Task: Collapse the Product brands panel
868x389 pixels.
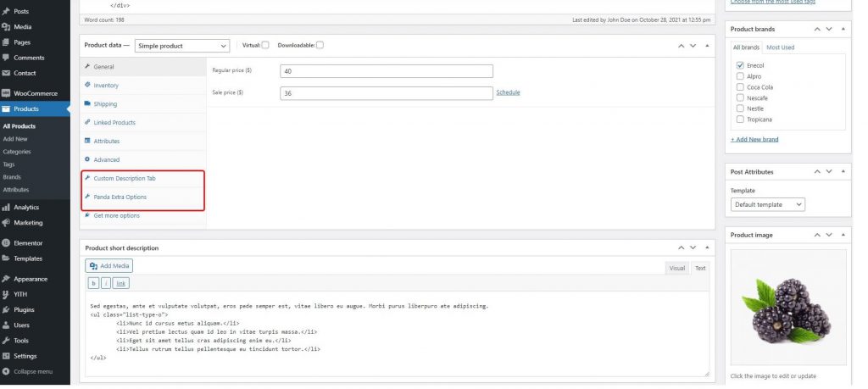Action: [843, 29]
